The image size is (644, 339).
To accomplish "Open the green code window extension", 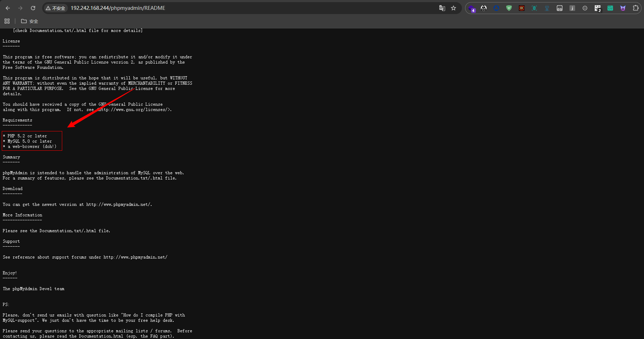I will coord(610,8).
